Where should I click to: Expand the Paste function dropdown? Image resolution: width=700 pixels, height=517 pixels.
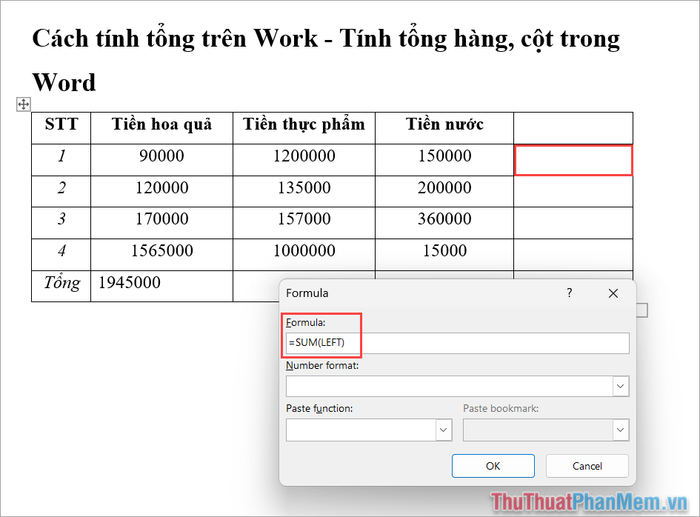443,429
